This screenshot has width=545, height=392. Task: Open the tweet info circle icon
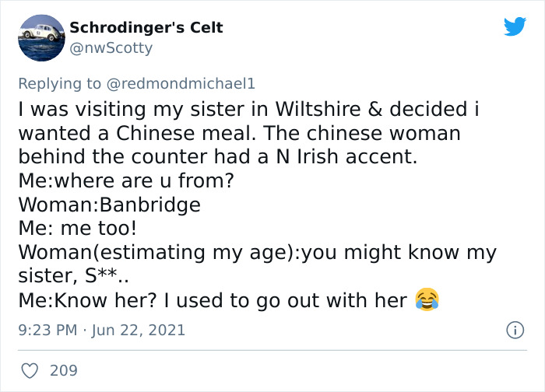click(x=514, y=330)
